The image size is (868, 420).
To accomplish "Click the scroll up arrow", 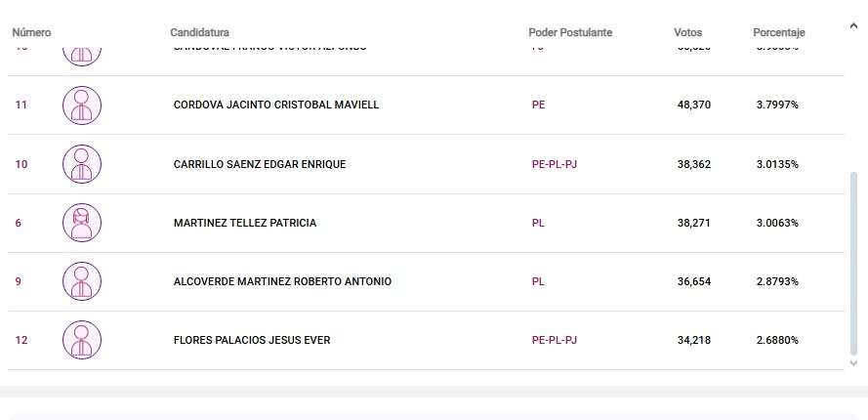I will coord(855,25).
